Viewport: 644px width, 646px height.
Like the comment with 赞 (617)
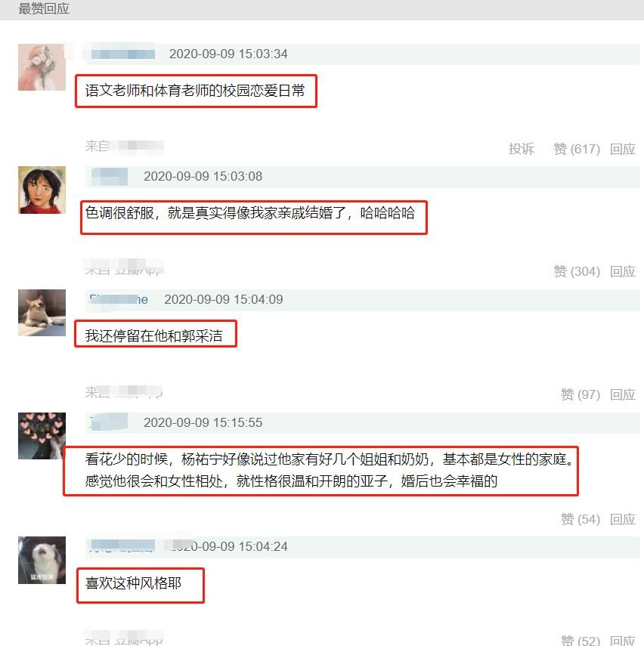point(577,149)
